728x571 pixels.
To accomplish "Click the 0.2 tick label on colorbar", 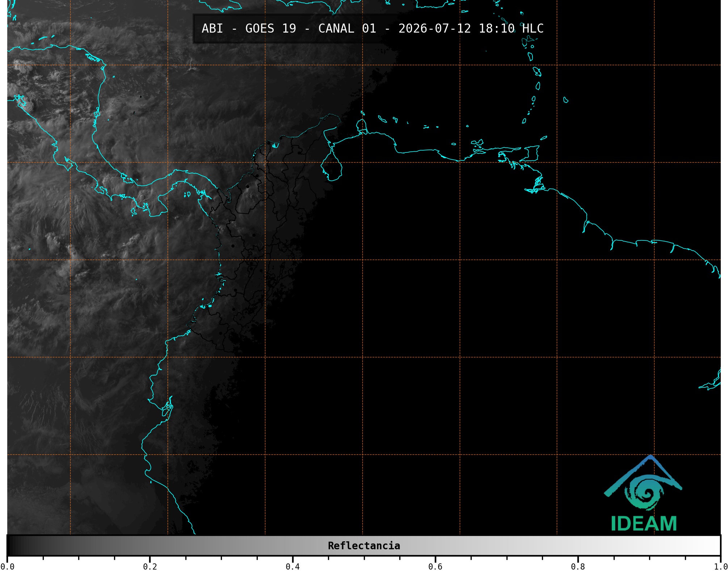I will point(150,567).
